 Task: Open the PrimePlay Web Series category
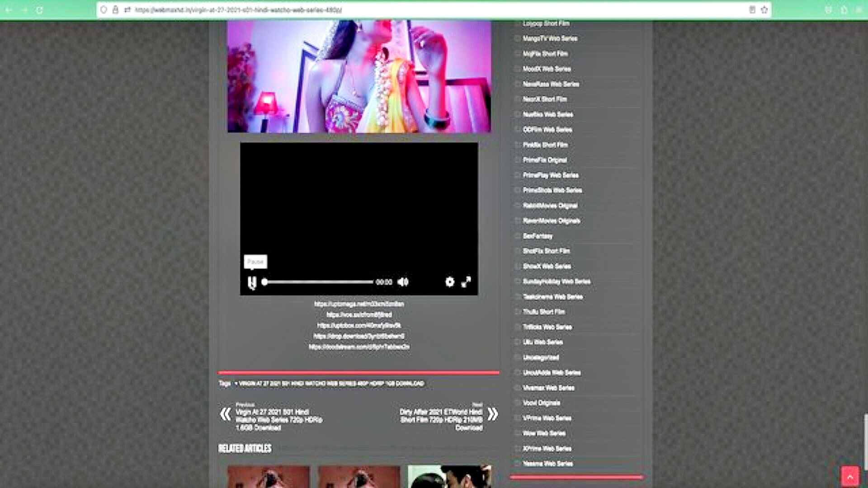pos(551,175)
